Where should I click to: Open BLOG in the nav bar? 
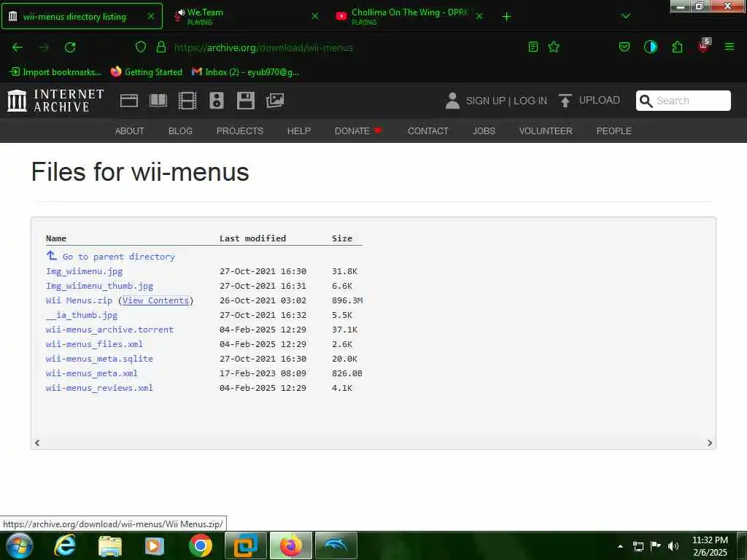(x=181, y=131)
